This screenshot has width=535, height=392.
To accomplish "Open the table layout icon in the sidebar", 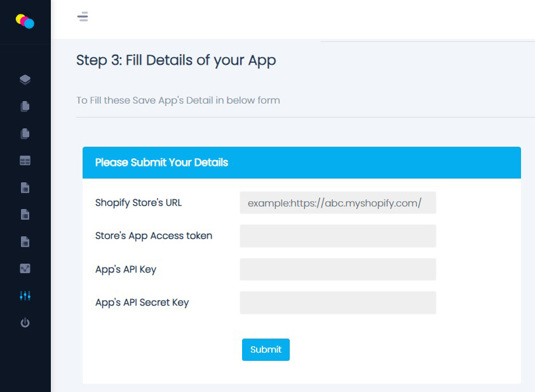I will click(x=25, y=161).
